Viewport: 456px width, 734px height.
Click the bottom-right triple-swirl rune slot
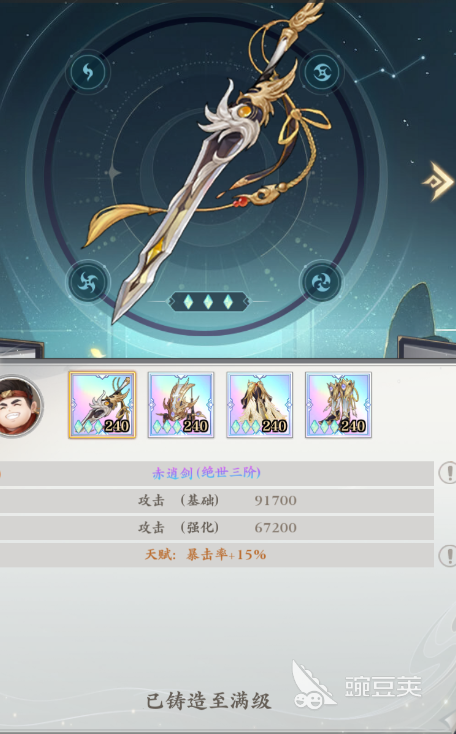[323, 282]
